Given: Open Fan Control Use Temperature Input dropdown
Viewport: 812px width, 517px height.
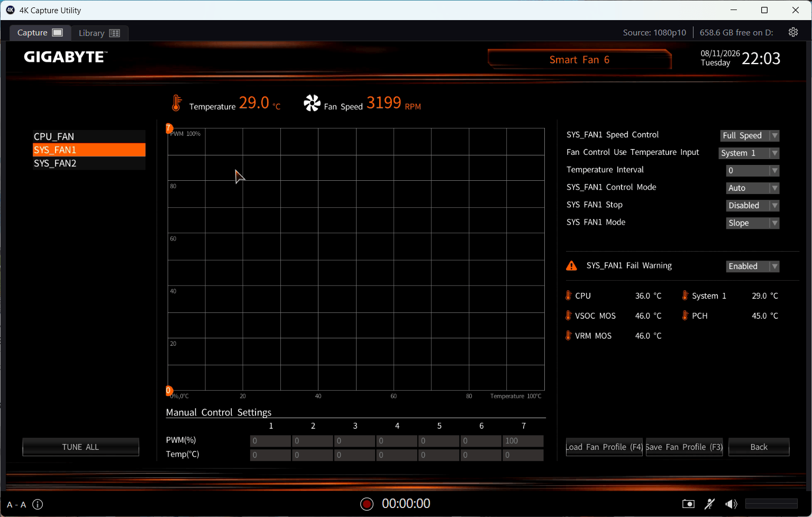Looking at the screenshot, I should (x=749, y=153).
